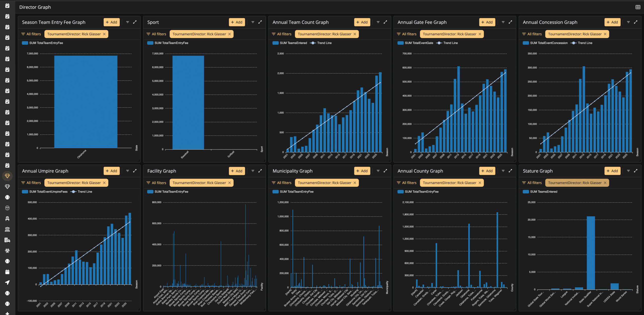The width and height of the screenshot is (644, 315).
Task: Expand the Annual County Graph fullscreen
Action: pyautogui.click(x=510, y=171)
